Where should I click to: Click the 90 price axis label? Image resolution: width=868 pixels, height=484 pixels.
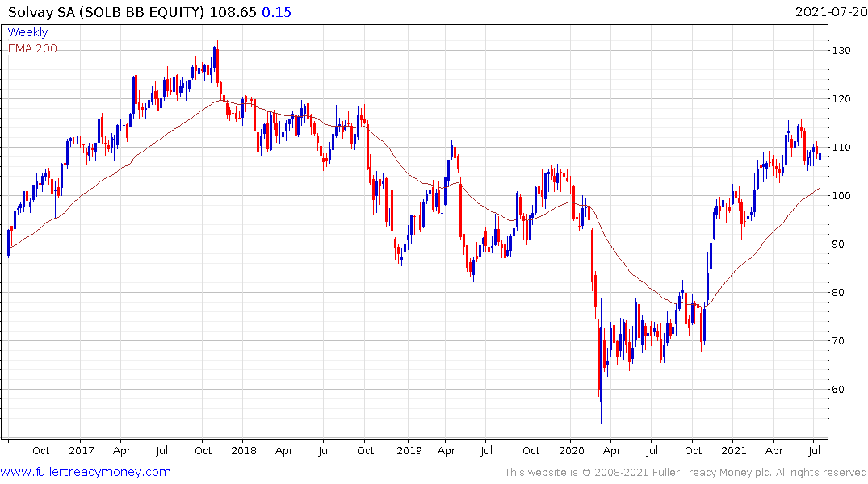(838, 244)
